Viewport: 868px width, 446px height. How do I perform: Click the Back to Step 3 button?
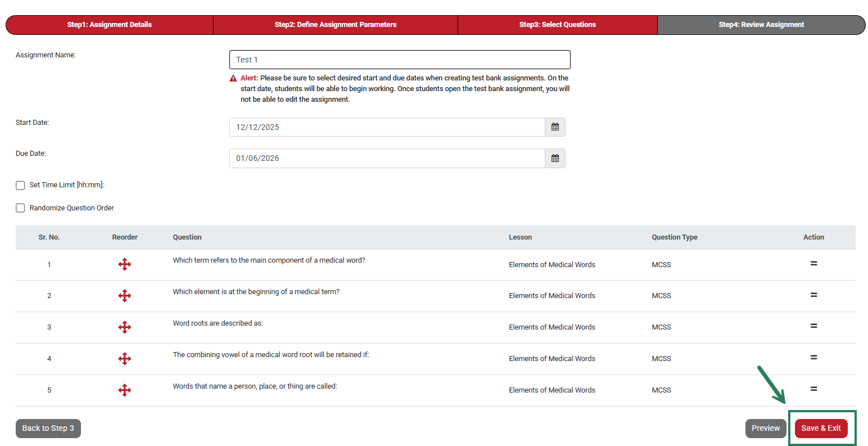pos(48,428)
